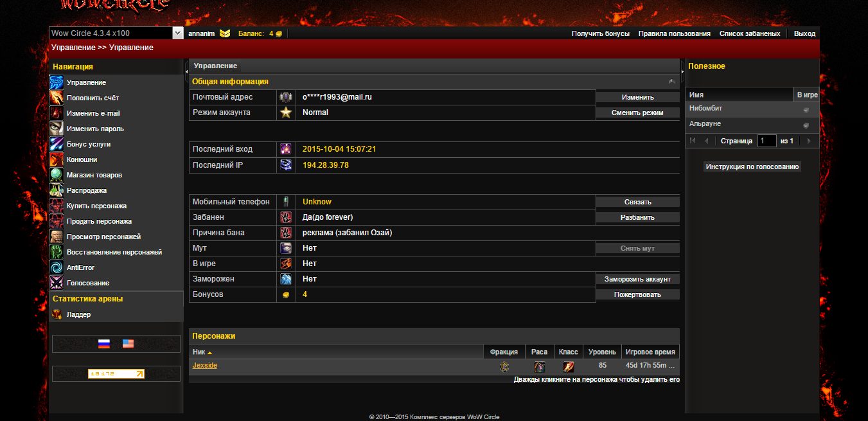Click the Ладдер arena icon
868x421 pixels.
57,314
